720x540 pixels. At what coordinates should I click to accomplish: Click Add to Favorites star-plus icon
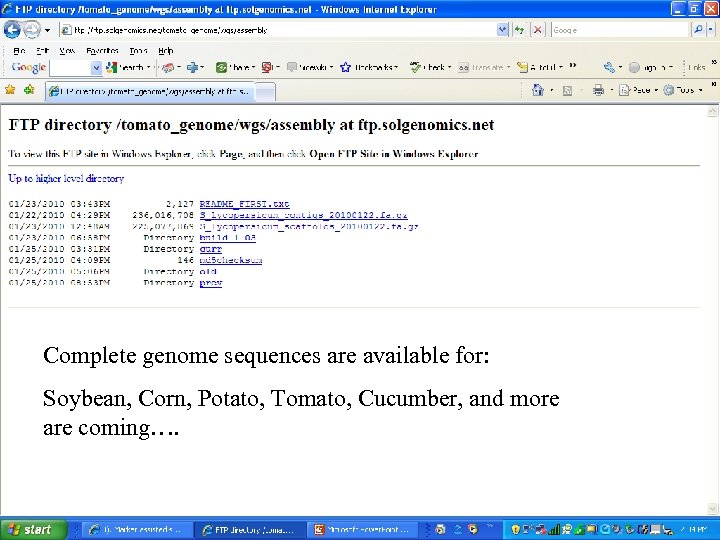coord(29,90)
